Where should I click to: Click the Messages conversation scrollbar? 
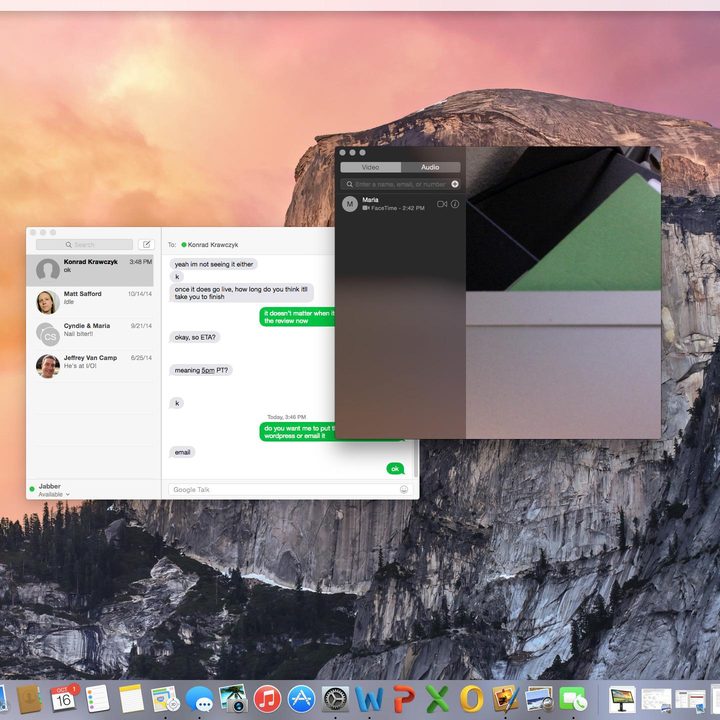pos(416,459)
